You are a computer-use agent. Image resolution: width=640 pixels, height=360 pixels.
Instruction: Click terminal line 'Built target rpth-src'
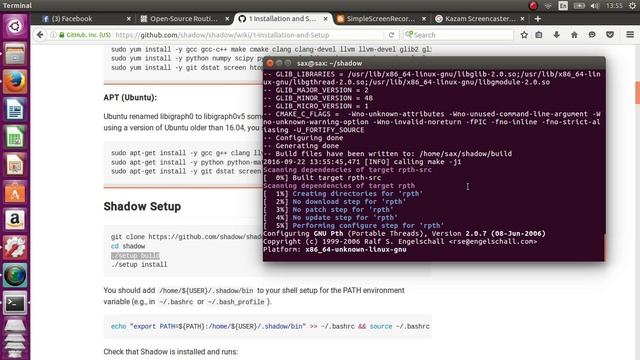322,178
